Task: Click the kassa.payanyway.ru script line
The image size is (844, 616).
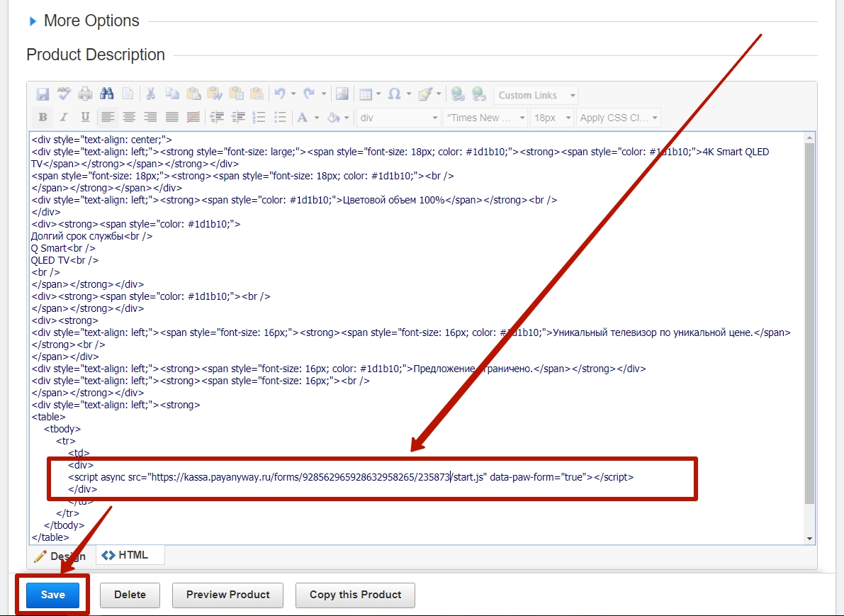Action: click(351, 477)
